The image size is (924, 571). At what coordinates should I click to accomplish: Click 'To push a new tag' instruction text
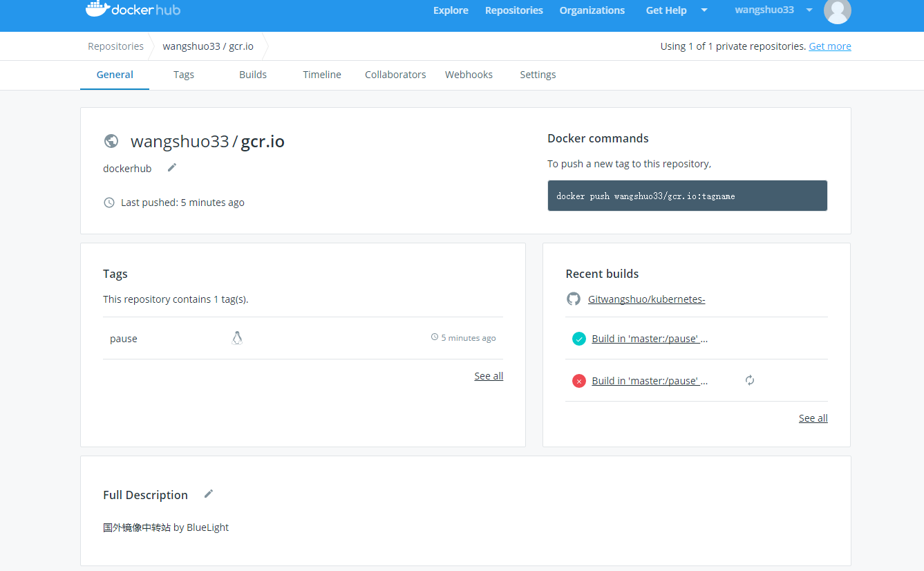(x=629, y=164)
